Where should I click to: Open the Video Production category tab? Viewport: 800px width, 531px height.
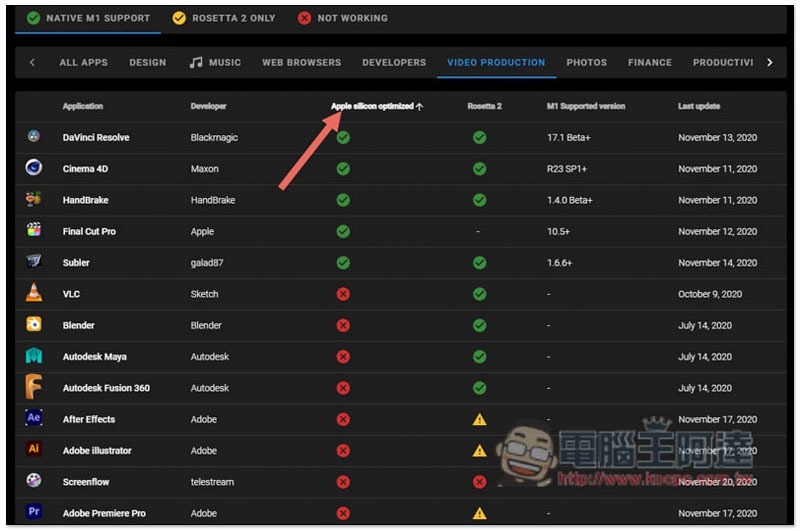(x=496, y=62)
